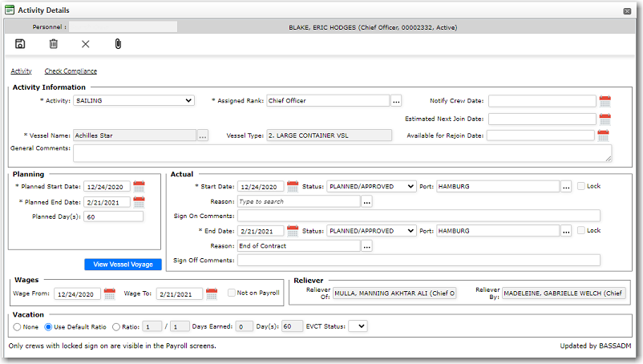
Task: Open Start Date Status dropdown
Action: coord(372,187)
